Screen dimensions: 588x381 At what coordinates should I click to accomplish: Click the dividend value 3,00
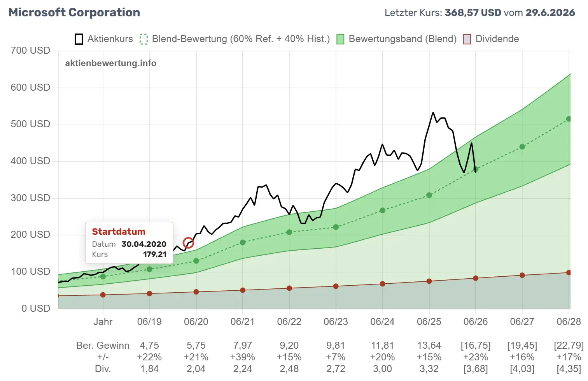pos(383,369)
